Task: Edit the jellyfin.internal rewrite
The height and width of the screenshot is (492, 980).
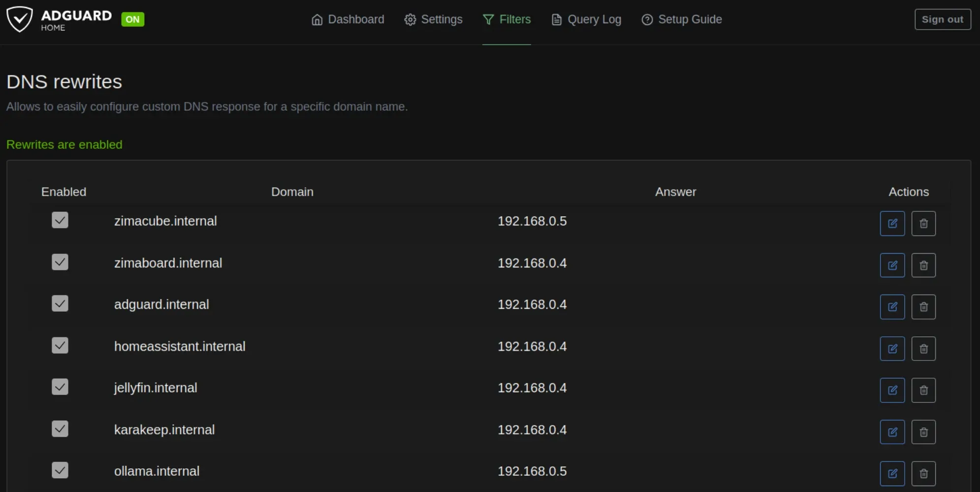Action: [892, 390]
